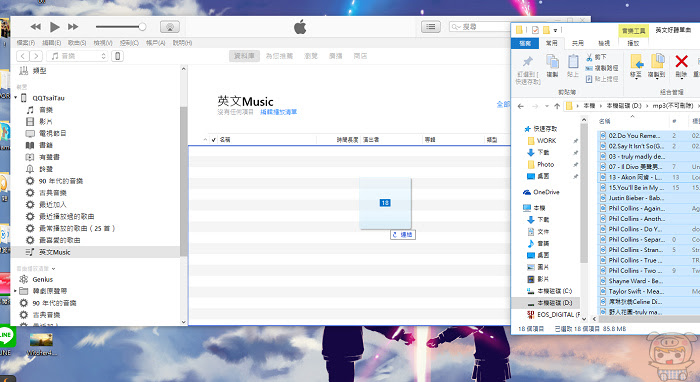Switch to the 為您推薦 tab

tap(279, 56)
